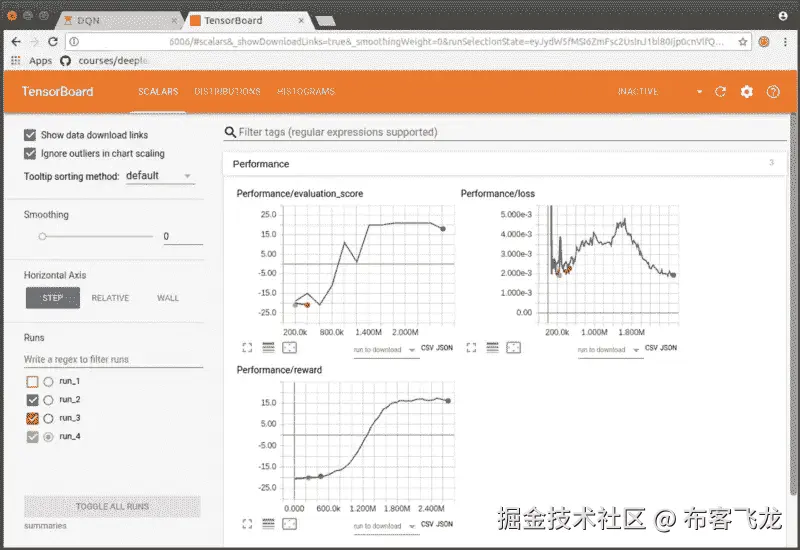Uncheck Ignore outliers in chart scaling
Screen dimensions: 800x550
pos(30,154)
